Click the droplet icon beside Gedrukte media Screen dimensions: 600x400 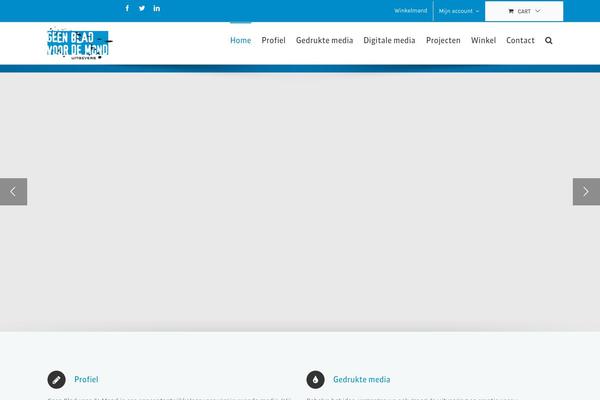point(316,380)
